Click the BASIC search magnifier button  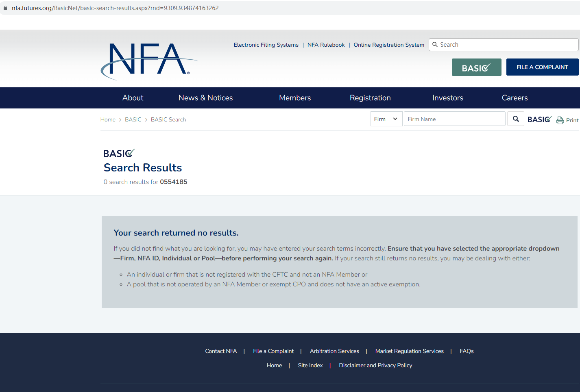[x=516, y=119]
